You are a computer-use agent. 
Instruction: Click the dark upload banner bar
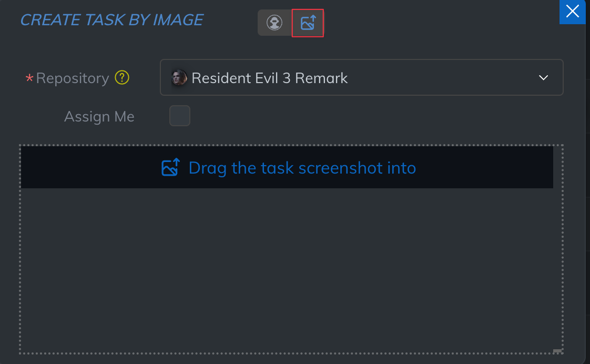pyautogui.click(x=473, y=168)
